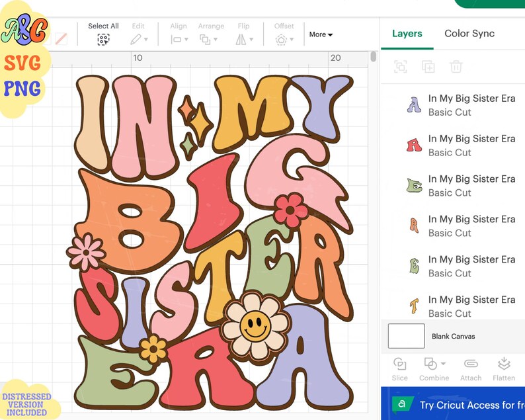Click the Blank Canvas label
Screen dimensions: 525x420
453,336
